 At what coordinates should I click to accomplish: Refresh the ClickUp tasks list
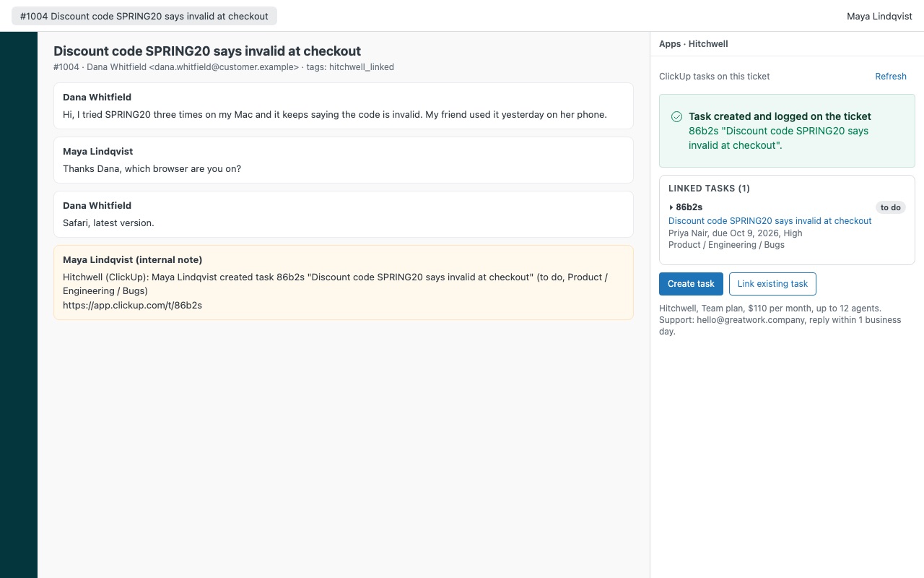point(891,77)
